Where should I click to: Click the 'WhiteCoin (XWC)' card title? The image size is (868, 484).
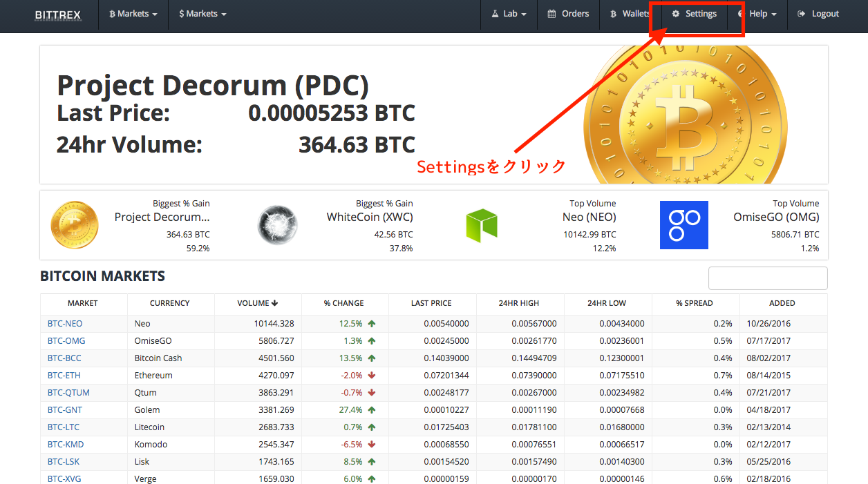pos(370,217)
